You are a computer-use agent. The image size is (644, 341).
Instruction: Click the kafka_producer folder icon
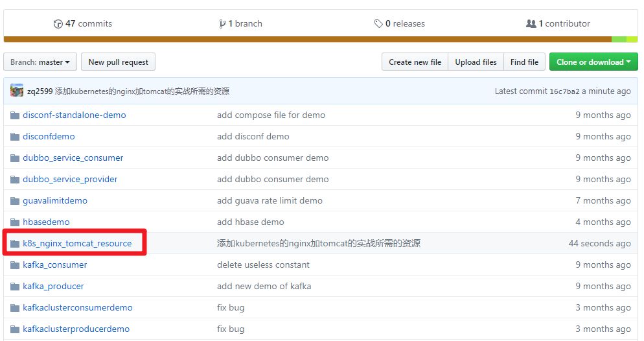coord(15,287)
